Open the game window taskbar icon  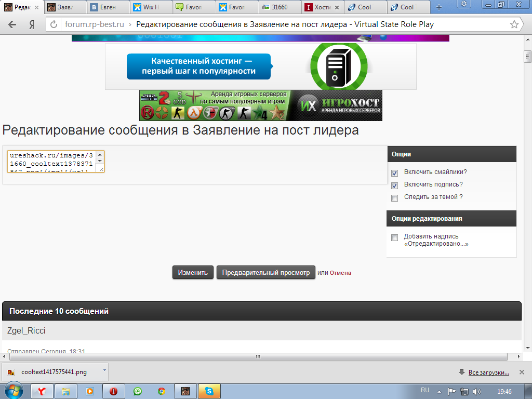click(x=185, y=392)
